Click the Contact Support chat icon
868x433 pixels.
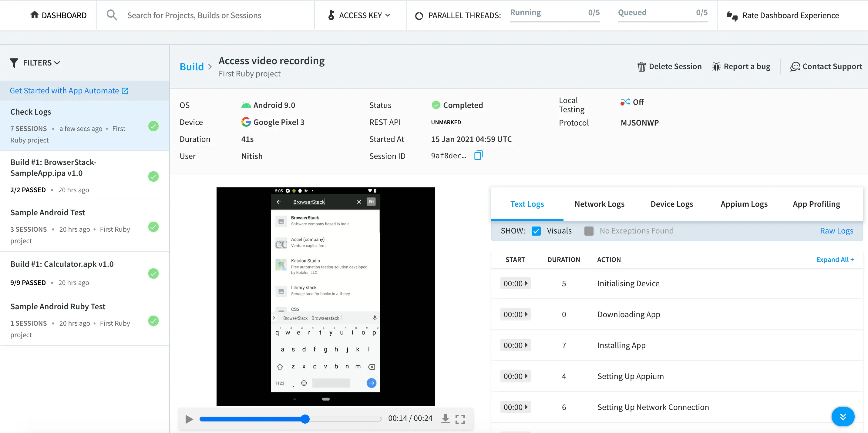(x=795, y=67)
